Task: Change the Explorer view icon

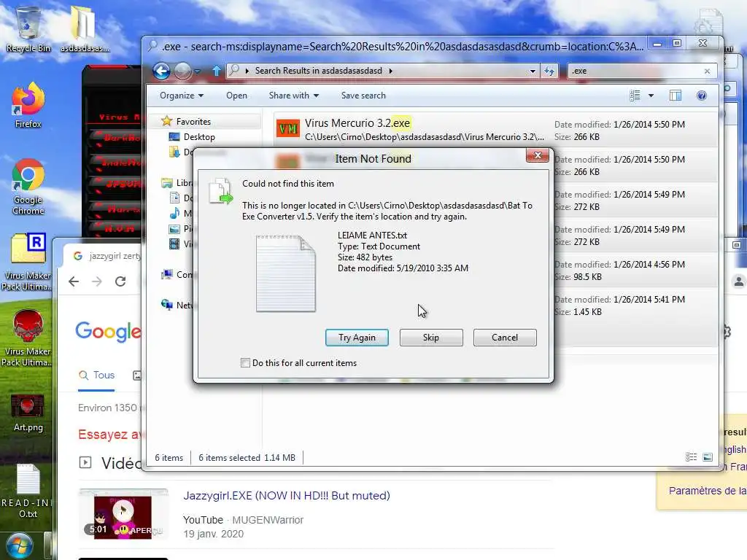Action: coord(635,96)
